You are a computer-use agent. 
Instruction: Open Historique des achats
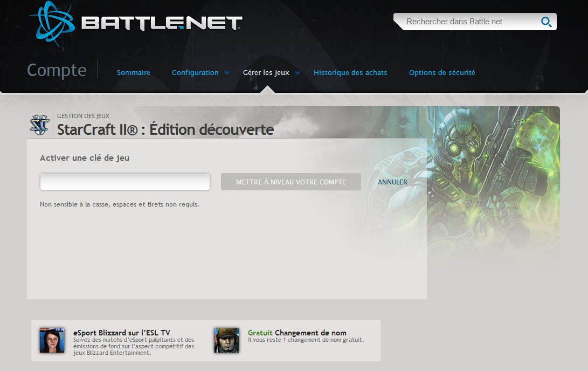click(350, 72)
